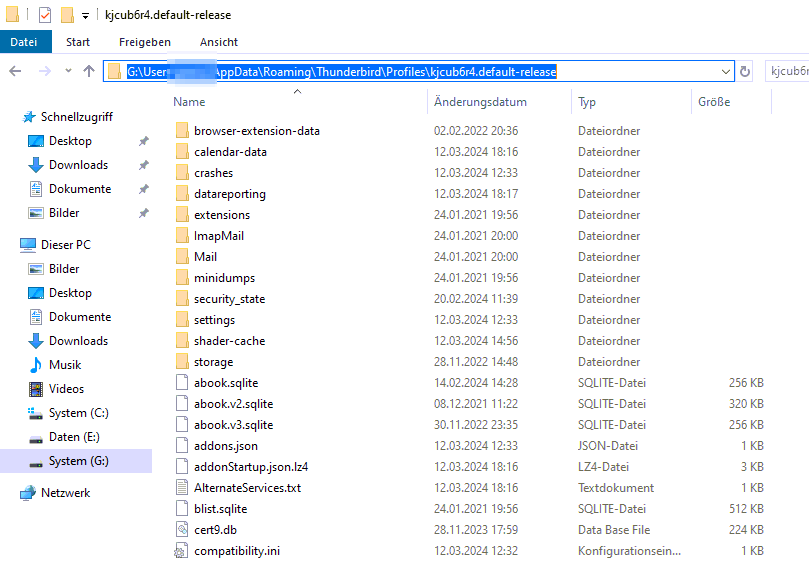Select the System (G:) drive
Image resolution: width=809 pixels, height=561 pixels.
click(76, 461)
